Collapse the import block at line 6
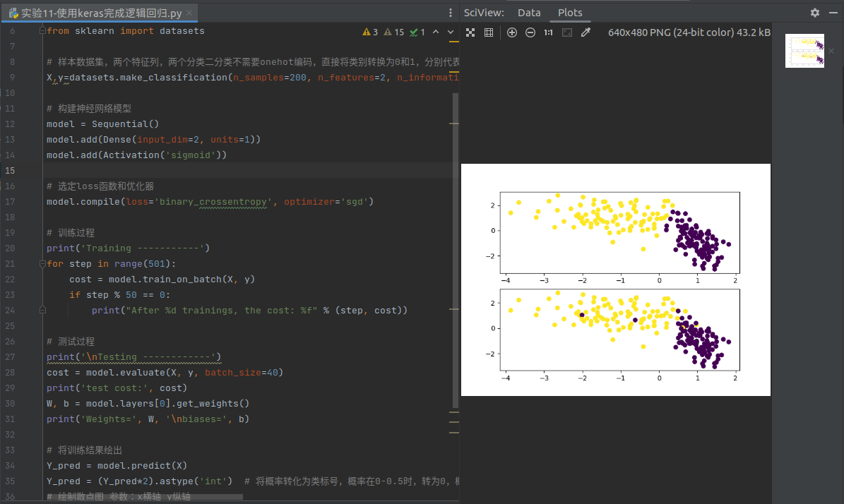 coord(42,30)
